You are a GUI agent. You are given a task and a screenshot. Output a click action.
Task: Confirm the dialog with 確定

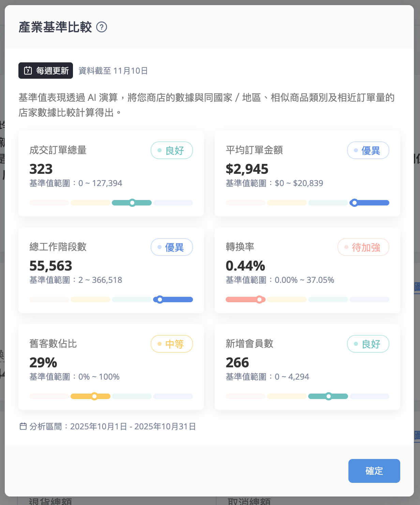[x=374, y=471]
